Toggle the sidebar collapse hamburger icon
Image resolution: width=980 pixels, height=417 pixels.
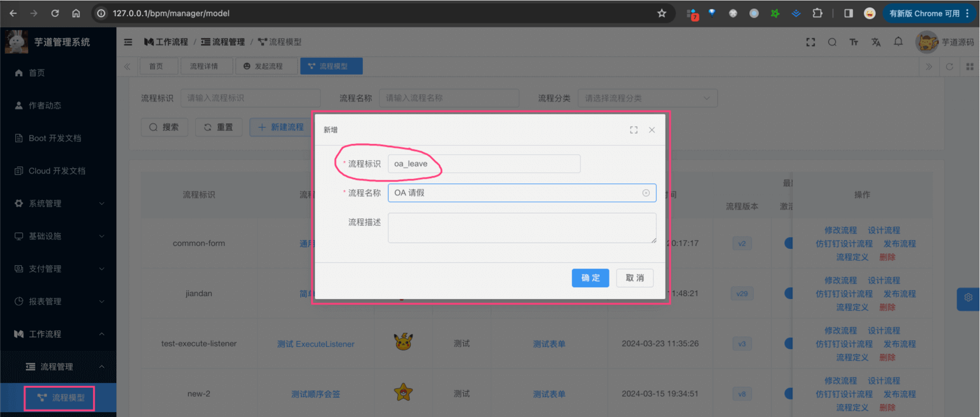point(128,42)
